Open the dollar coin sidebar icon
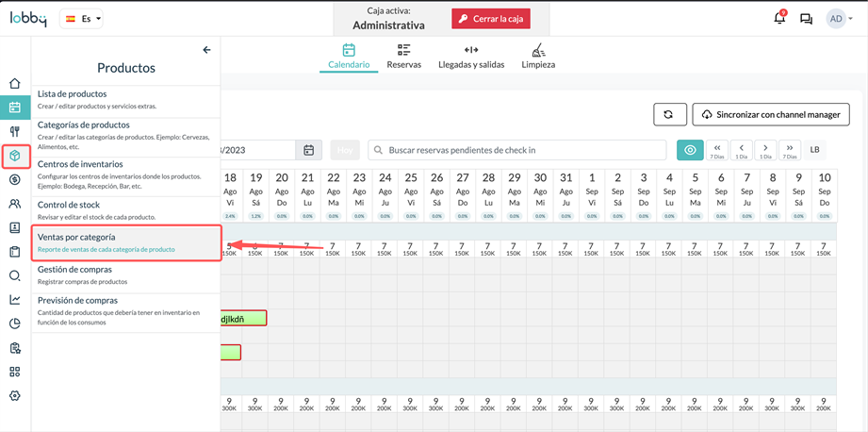This screenshot has height=432, width=868. click(x=15, y=179)
